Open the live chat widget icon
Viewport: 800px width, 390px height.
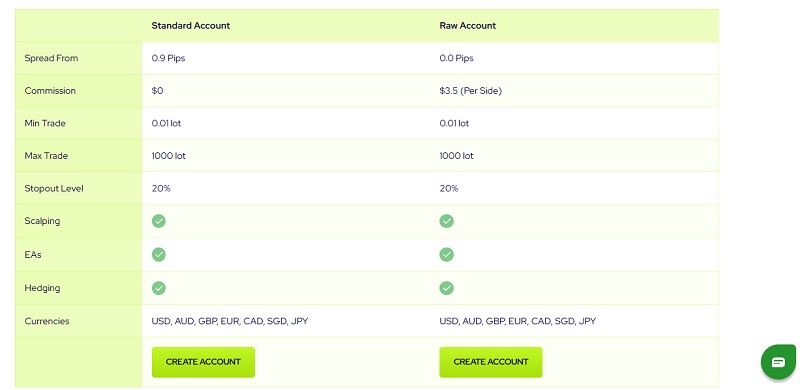[x=778, y=362]
